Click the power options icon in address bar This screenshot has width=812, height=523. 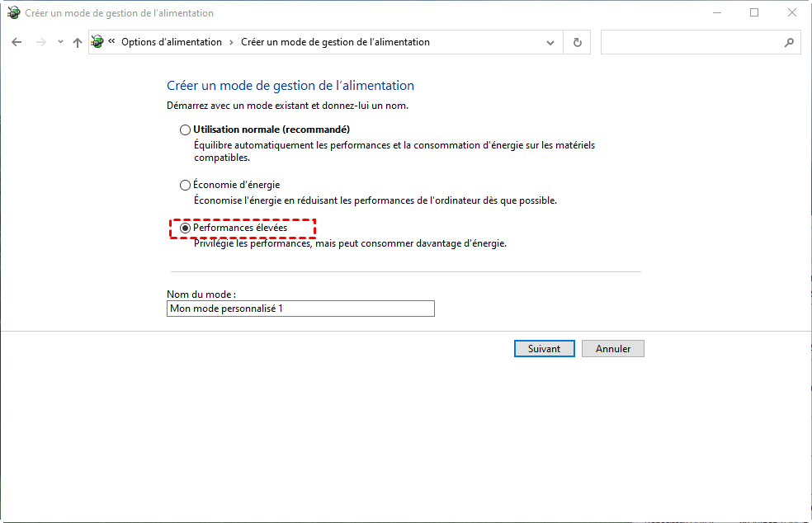coord(97,42)
